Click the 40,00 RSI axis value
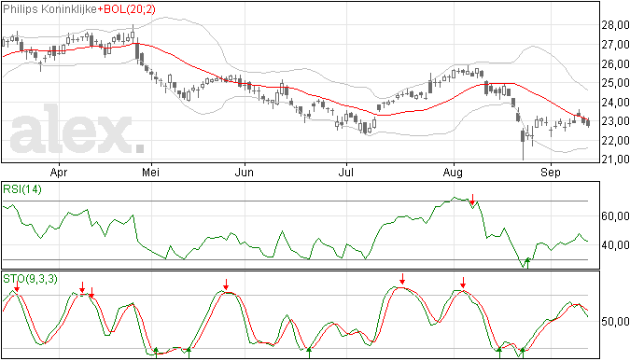The image size is (644, 361). coord(615,245)
